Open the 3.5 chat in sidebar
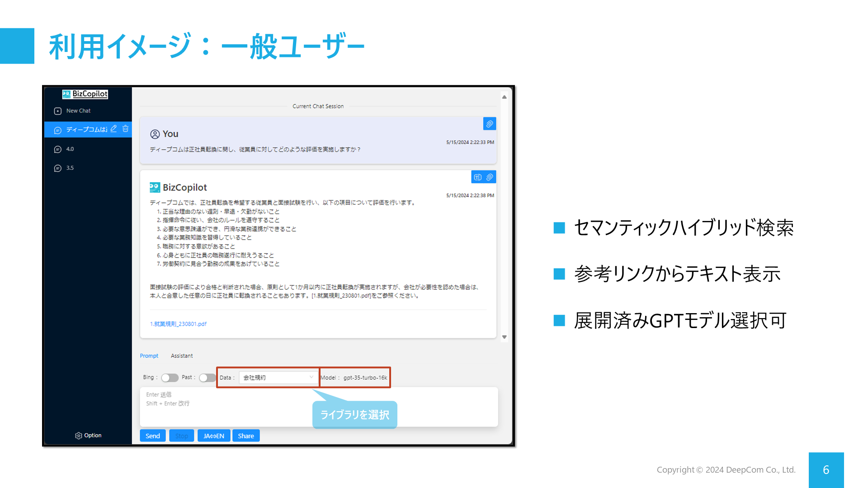The height and width of the screenshot is (488, 868). [70, 168]
